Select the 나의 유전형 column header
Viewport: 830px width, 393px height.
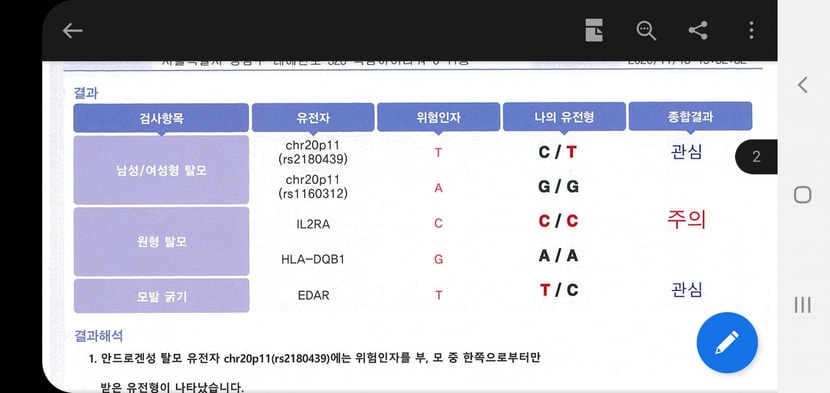point(564,117)
